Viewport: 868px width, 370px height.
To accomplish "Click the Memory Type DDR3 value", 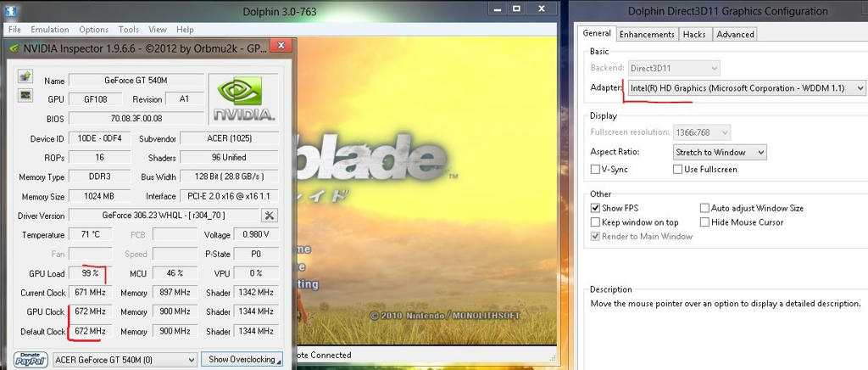I will pyautogui.click(x=100, y=177).
